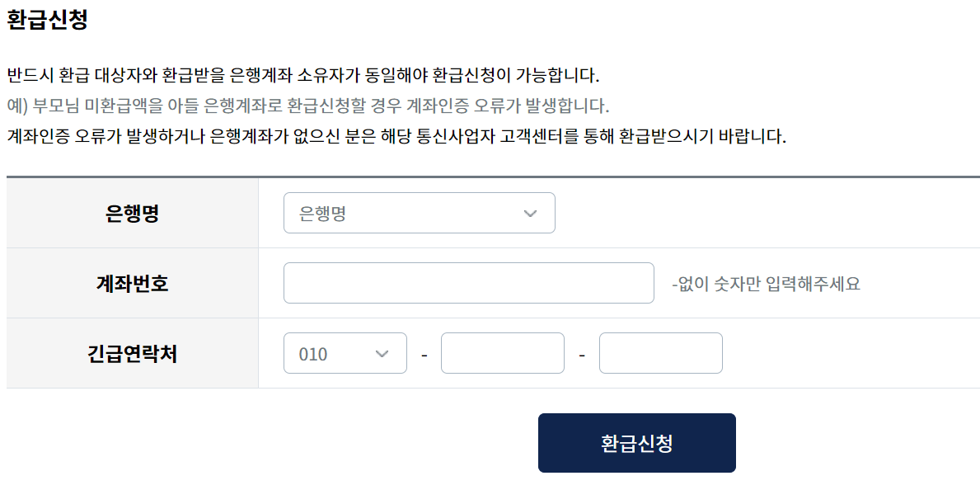Click the last phone number input field

click(x=660, y=352)
